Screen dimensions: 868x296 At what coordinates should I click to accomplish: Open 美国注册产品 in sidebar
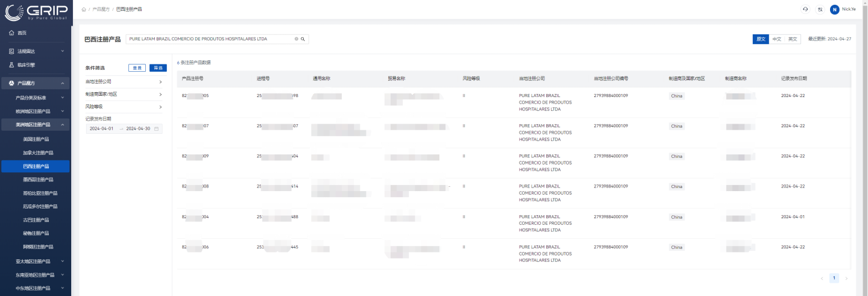click(x=36, y=139)
